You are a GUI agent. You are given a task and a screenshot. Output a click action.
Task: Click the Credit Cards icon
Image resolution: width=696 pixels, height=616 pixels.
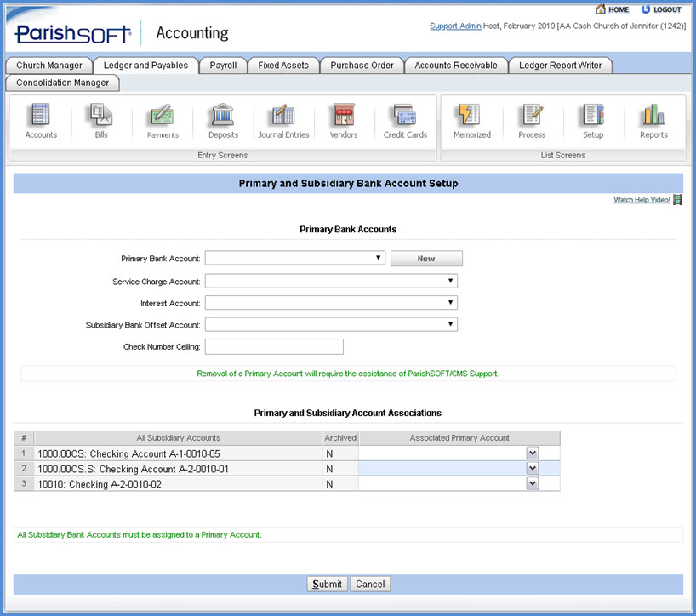point(405,118)
